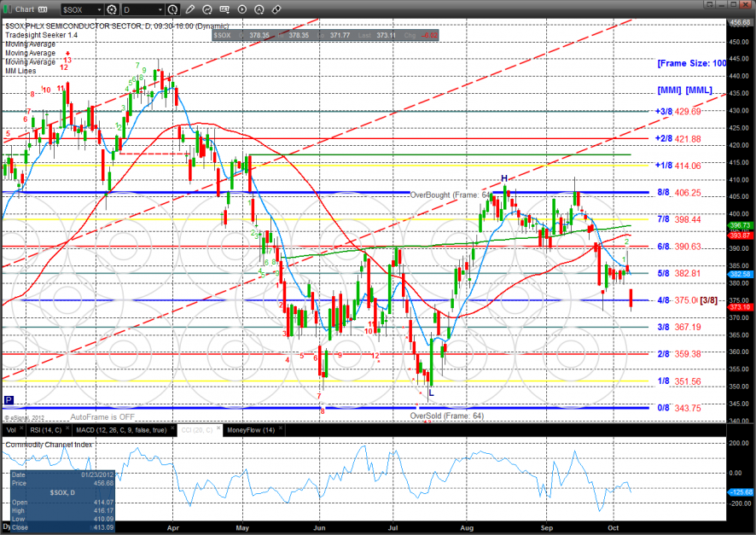Click the 382.58 blue moving average tag

pos(740,274)
